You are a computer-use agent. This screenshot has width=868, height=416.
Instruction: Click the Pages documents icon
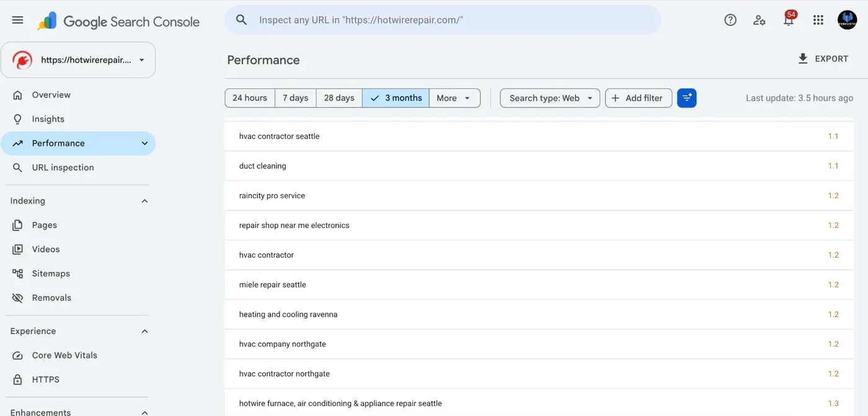[18, 225]
